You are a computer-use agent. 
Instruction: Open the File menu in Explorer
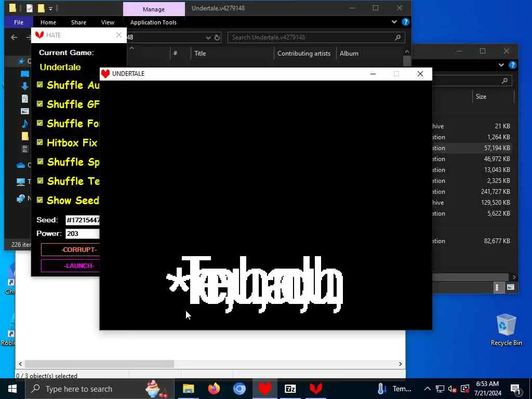tap(19, 22)
